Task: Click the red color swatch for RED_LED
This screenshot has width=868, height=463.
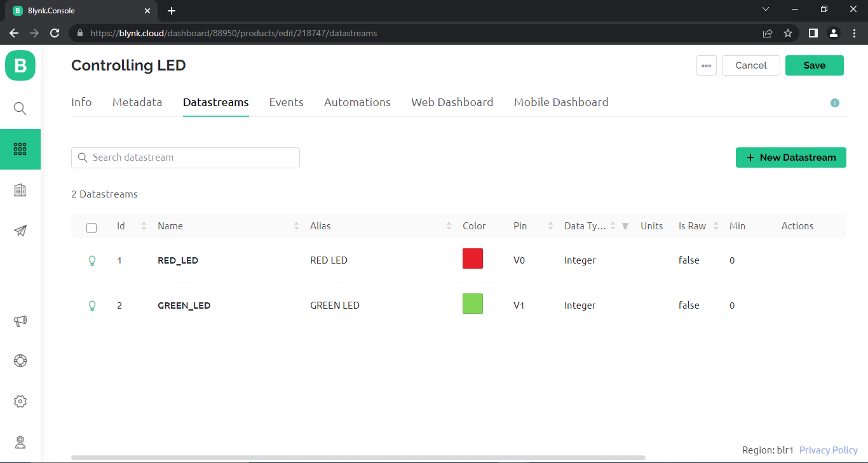Action: tap(473, 258)
